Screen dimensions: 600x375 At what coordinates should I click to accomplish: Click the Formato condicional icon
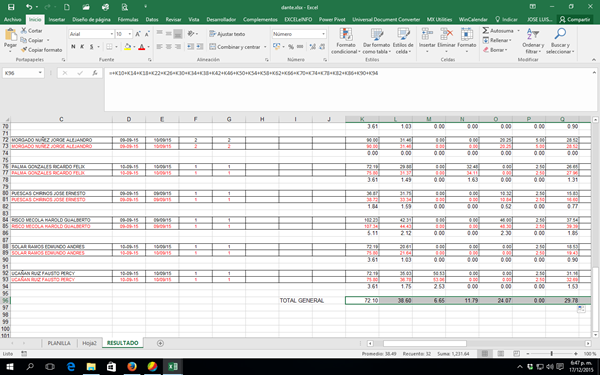[x=346, y=34]
